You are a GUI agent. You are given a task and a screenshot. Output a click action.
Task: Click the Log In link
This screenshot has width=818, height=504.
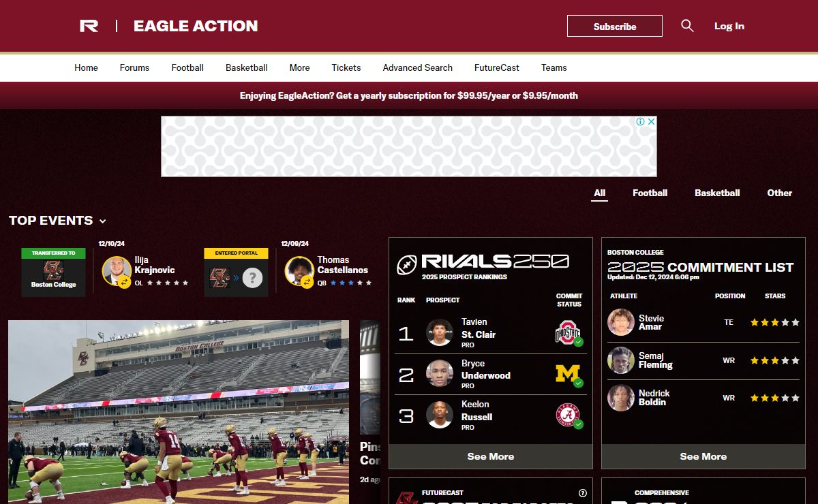point(729,26)
